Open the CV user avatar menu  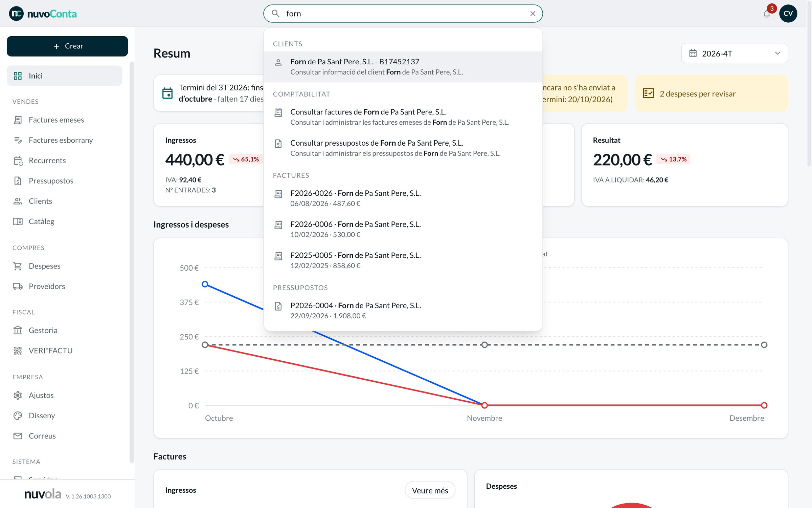(788, 14)
